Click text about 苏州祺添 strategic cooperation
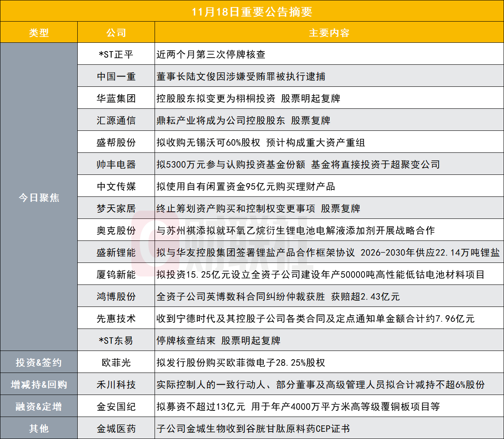Image resolution: width=504 pixels, height=439 pixels. [296, 231]
